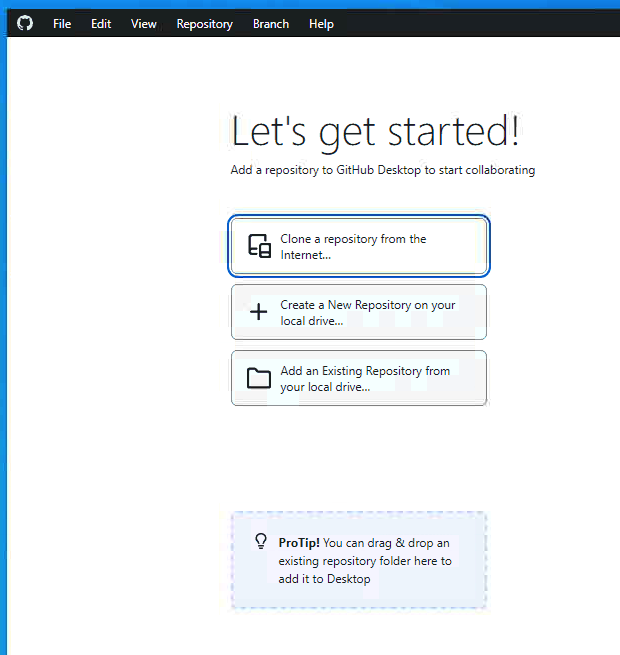
Task: Choose Add an Existing Repository from local drive
Action: pyautogui.click(x=359, y=378)
